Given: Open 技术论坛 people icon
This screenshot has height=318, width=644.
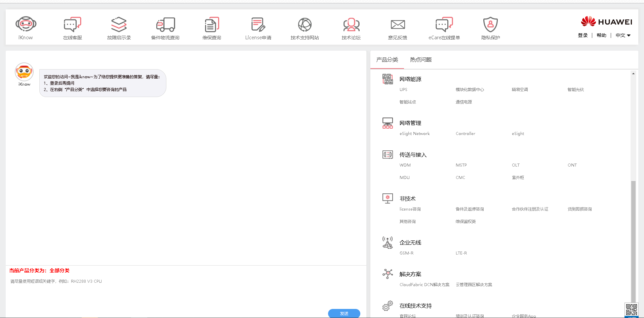Looking at the screenshot, I should pyautogui.click(x=351, y=24).
